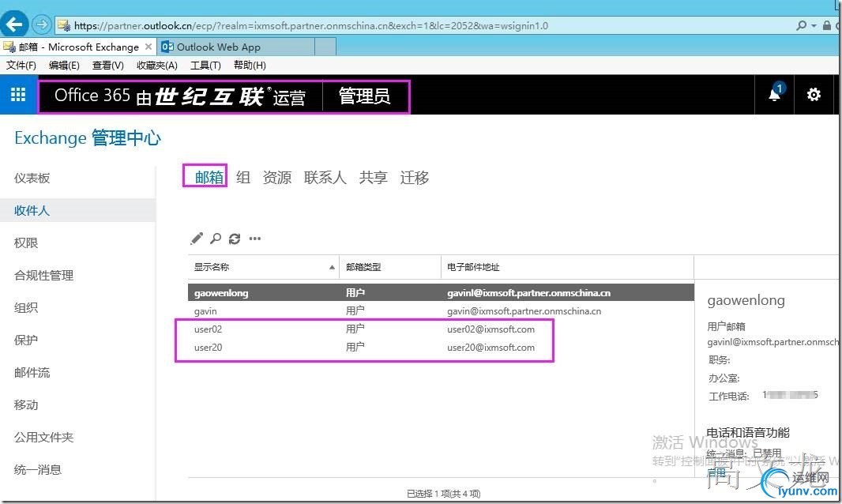Click the gaowenlong details pane heading
This screenshot has height=504, width=842.
click(746, 300)
